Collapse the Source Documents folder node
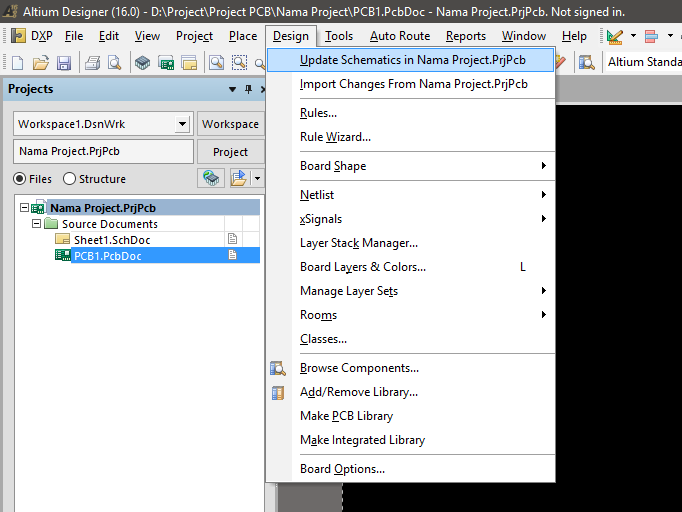This screenshot has height=512, width=682. pos(37,224)
